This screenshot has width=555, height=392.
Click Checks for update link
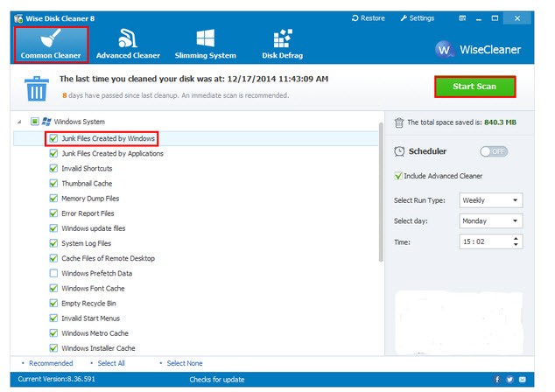pyautogui.click(x=216, y=380)
